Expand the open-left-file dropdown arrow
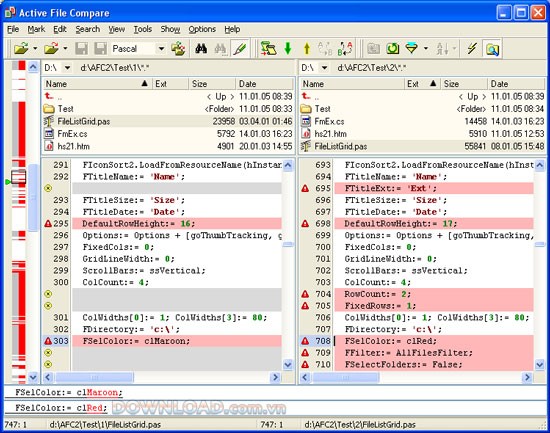Viewport: 550px width, 433px height. [35, 48]
